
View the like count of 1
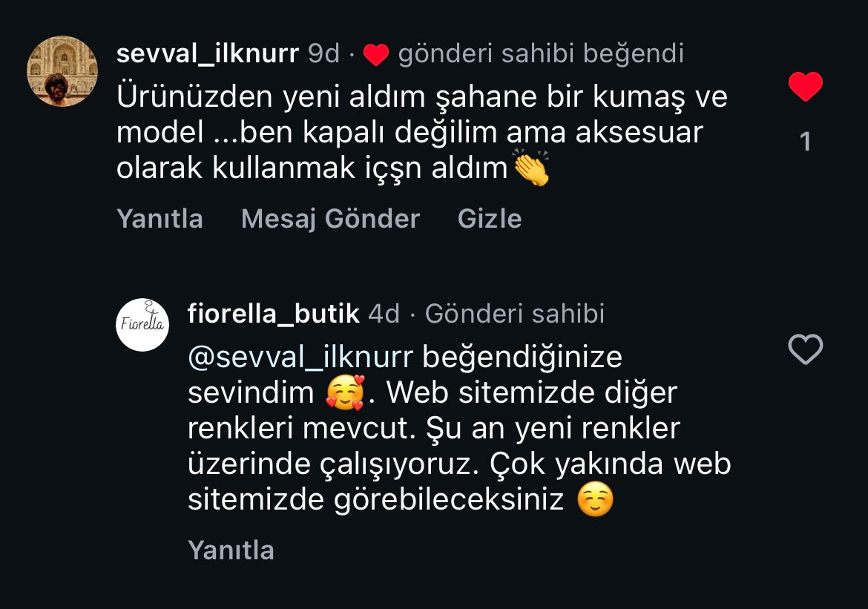click(x=806, y=142)
